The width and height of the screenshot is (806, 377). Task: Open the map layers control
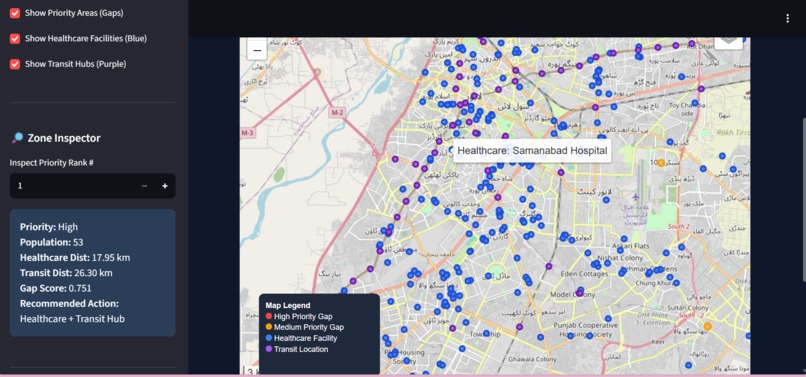tap(728, 42)
